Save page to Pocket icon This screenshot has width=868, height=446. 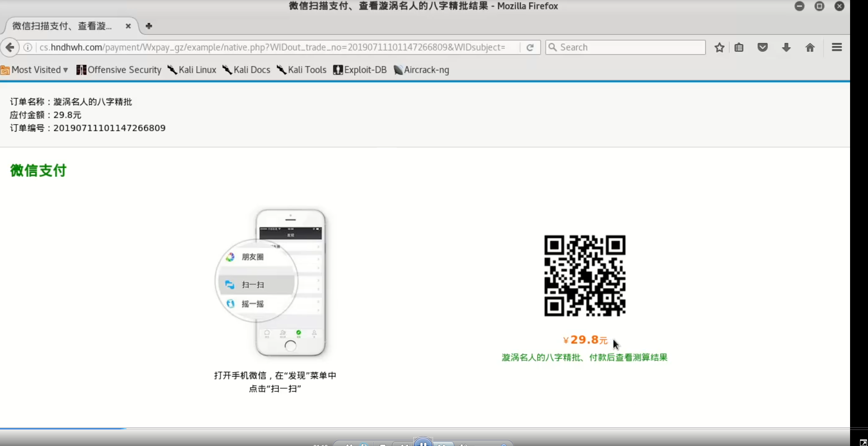point(763,47)
